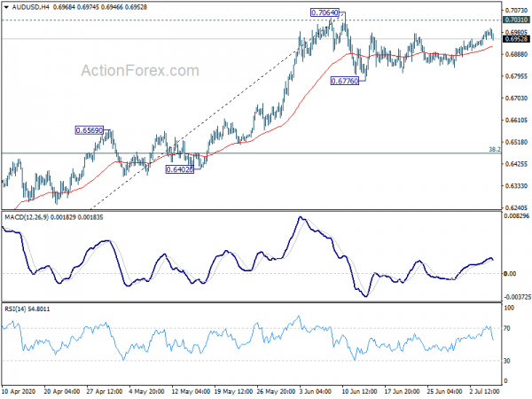Click the RSI 70 overbought level label

click(507, 329)
